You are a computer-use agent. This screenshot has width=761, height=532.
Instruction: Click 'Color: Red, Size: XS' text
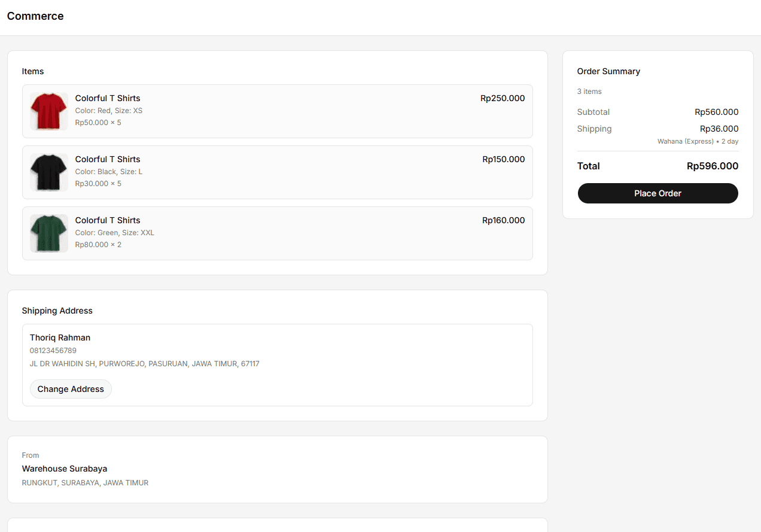pos(109,111)
